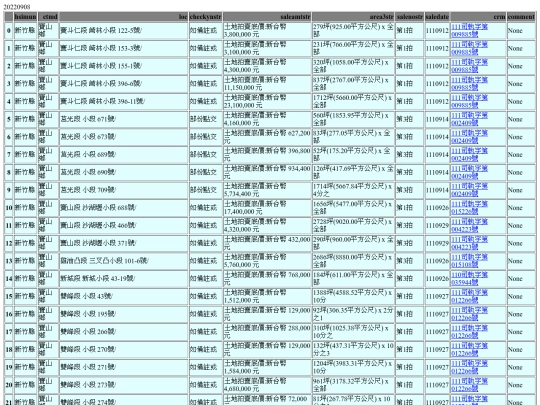Click the row index 17 cell

pyautogui.click(x=9, y=332)
